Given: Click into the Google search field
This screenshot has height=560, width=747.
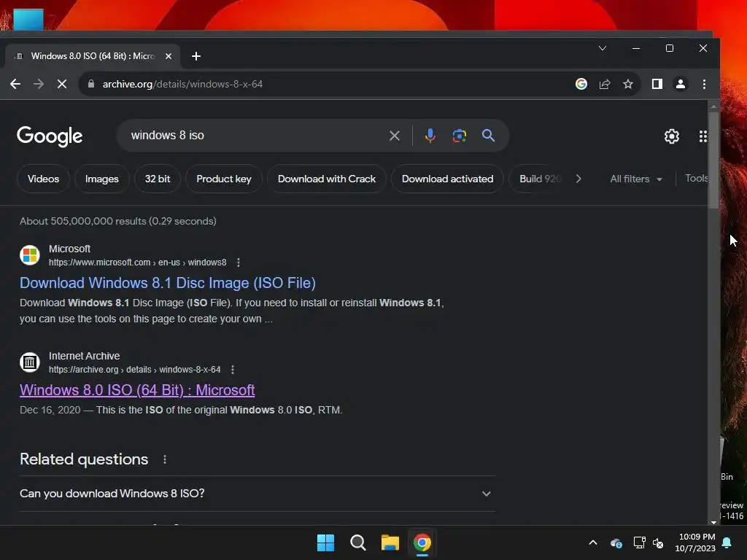Looking at the screenshot, I should [x=258, y=136].
